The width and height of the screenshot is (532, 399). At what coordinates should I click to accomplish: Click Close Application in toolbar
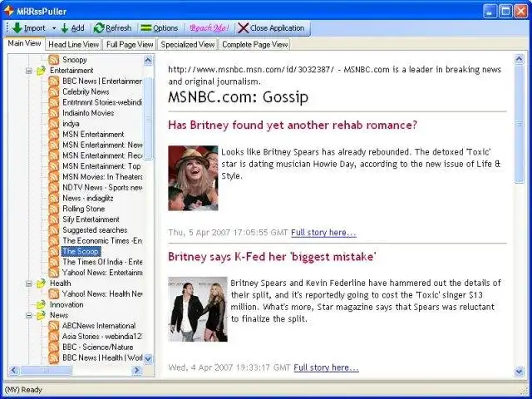(271, 27)
